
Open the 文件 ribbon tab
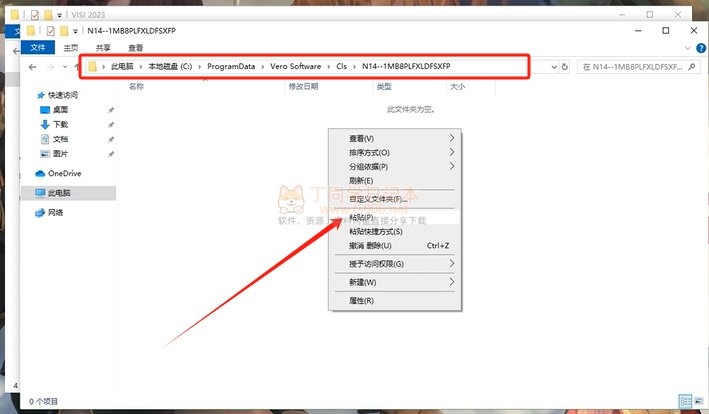38,47
